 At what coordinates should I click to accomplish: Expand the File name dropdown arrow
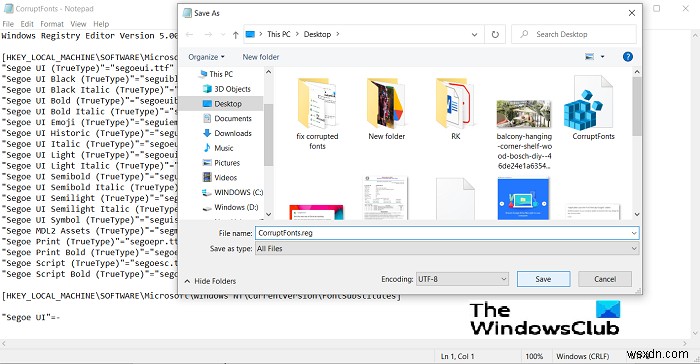pyautogui.click(x=634, y=233)
